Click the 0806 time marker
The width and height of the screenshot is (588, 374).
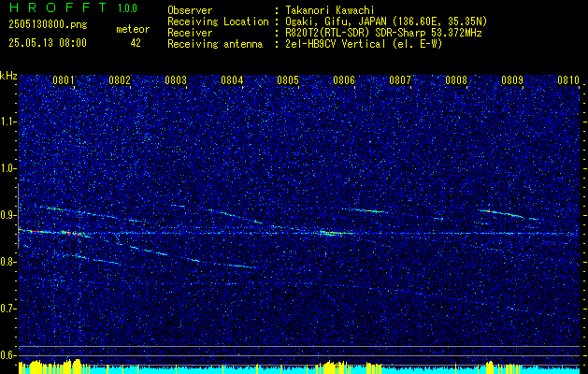point(344,80)
